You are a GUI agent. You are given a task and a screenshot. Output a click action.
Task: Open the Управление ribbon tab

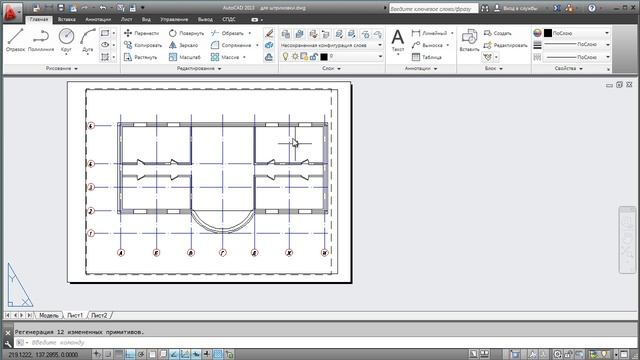click(x=174, y=19)
